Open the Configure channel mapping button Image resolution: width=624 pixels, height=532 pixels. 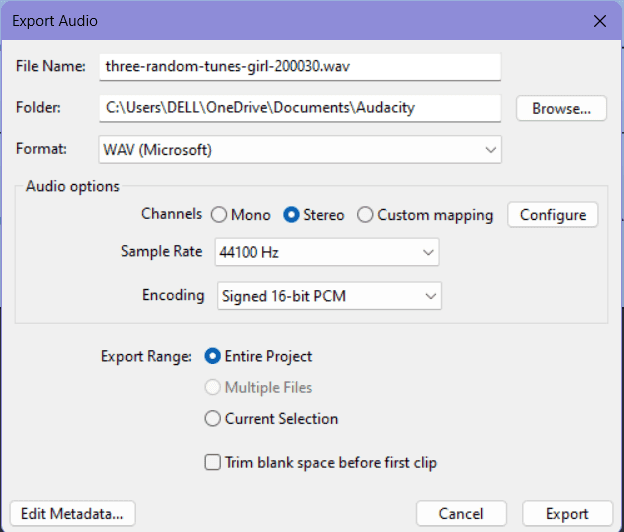point(552,215)
